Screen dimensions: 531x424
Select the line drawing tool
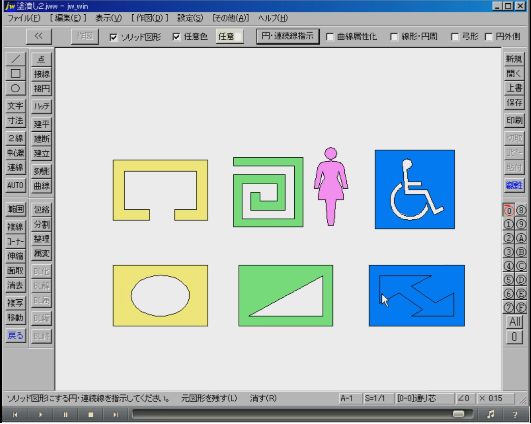16,59
